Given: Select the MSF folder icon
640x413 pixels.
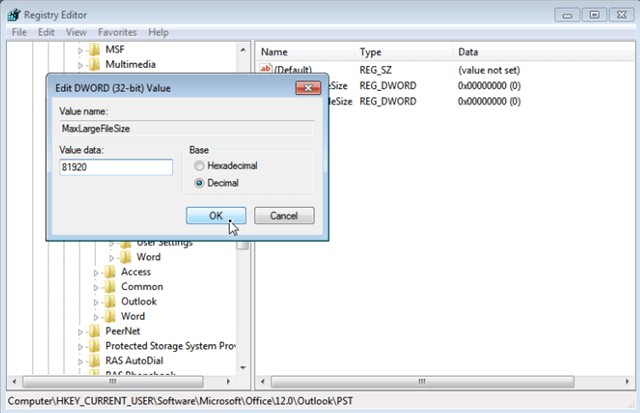Looking at the screenshot, I should coord(94,50).
